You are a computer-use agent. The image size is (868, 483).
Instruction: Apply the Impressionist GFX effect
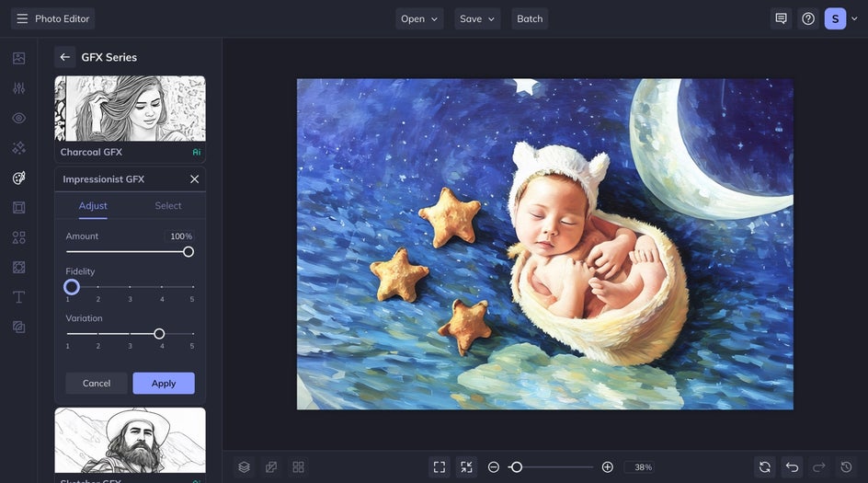[x=164, y=384]
